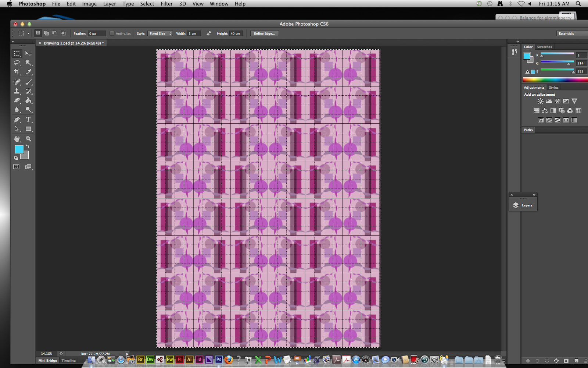Open the Magic Wand tool
This screenshot has width=588, height=368.
pos(29,63)
